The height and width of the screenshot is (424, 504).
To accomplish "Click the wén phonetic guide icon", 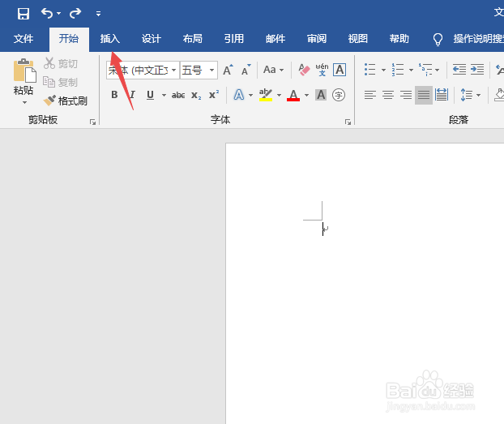I will [322, 70].
